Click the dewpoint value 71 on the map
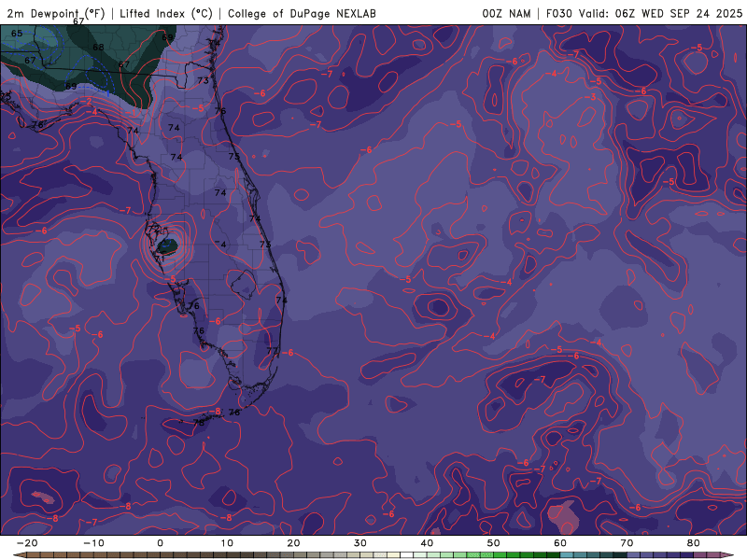Viewport: 747px width, 560px height. pyautogui.click(x=159, y=259)
